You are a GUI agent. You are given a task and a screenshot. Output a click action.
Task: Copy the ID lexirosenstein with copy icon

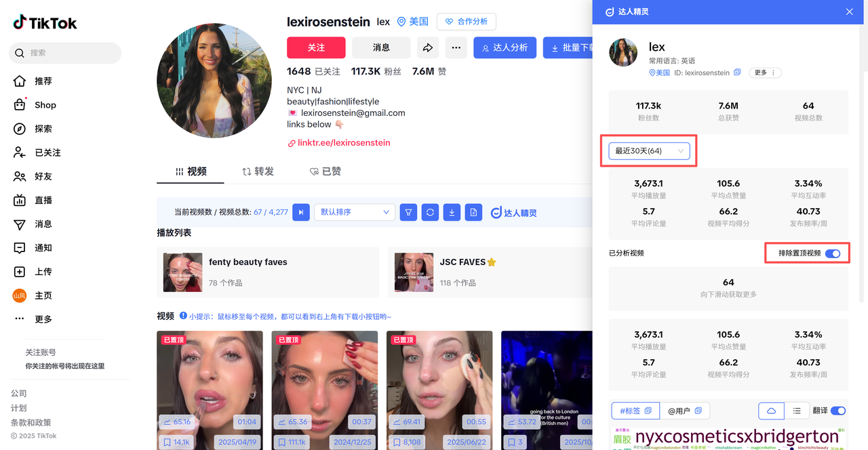coord(737,73)
